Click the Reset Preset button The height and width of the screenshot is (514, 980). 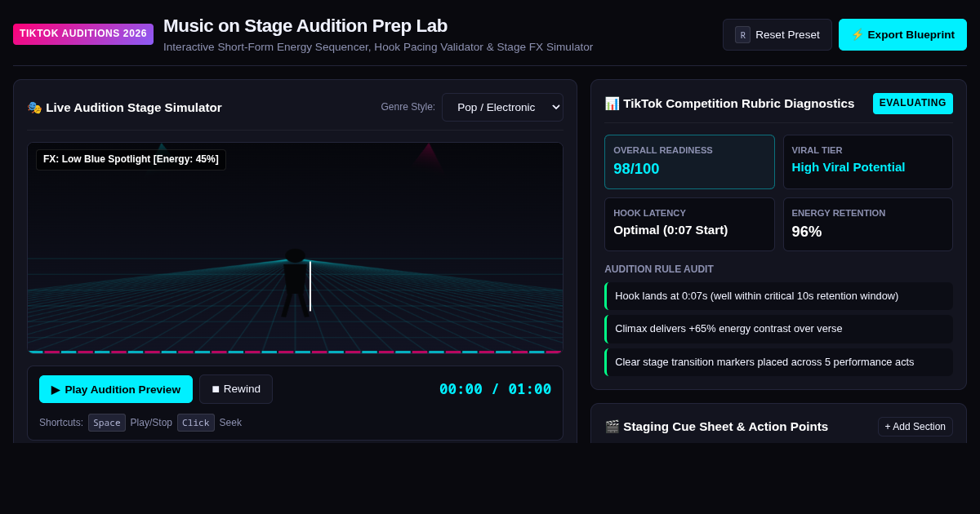click(777, 35)
